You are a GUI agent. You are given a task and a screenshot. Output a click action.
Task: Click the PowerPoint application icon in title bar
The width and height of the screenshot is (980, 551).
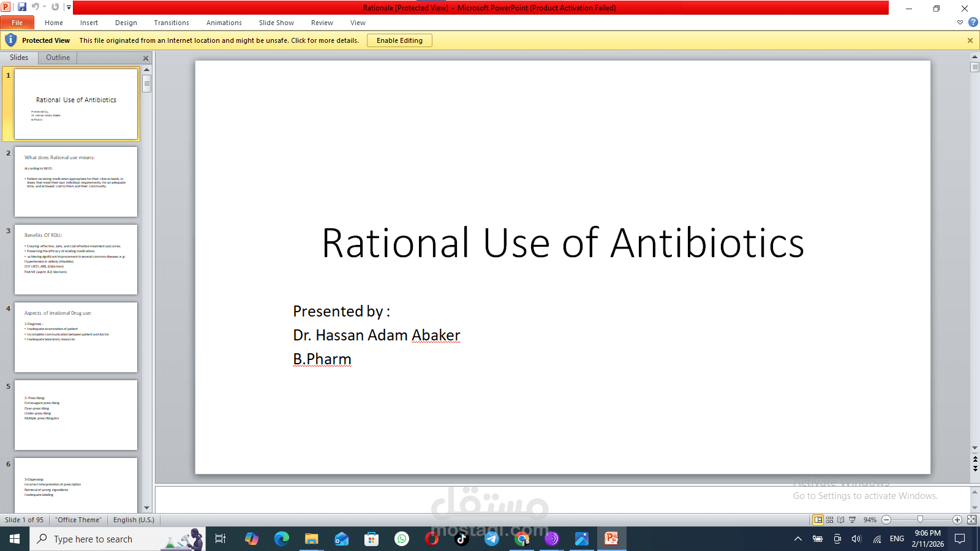[6, 7]
